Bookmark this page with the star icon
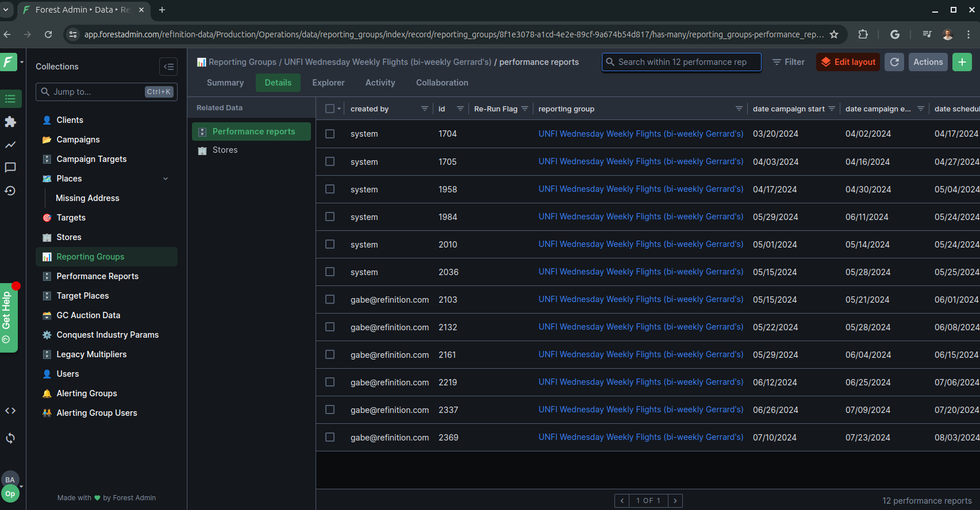The width and height of the screenshot is (980, 510). coord(835,34)
